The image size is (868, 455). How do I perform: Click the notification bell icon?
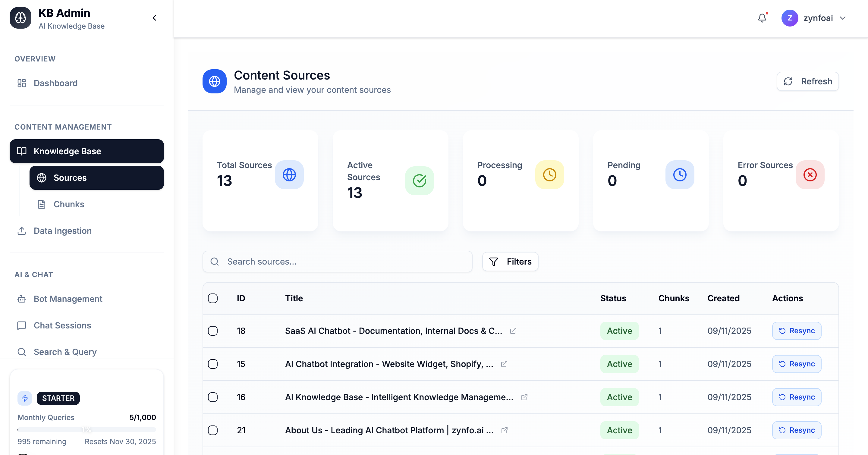point(762,18)
